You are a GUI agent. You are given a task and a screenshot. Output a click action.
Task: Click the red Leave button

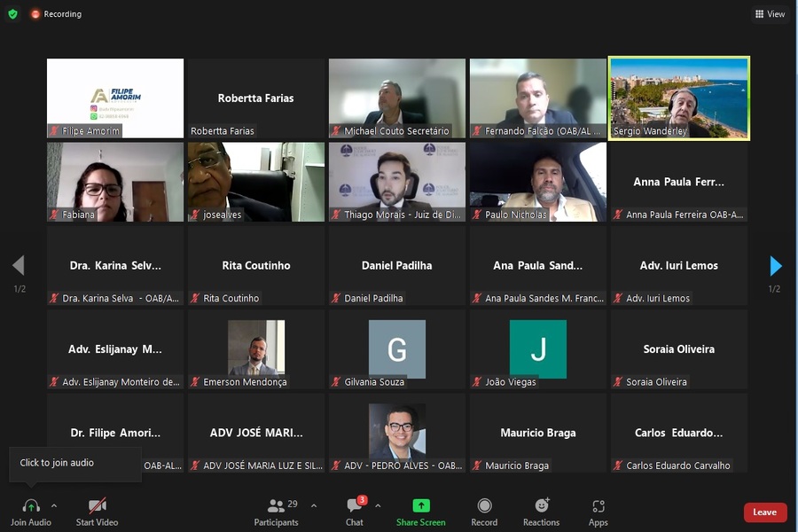tap(765, 512)
